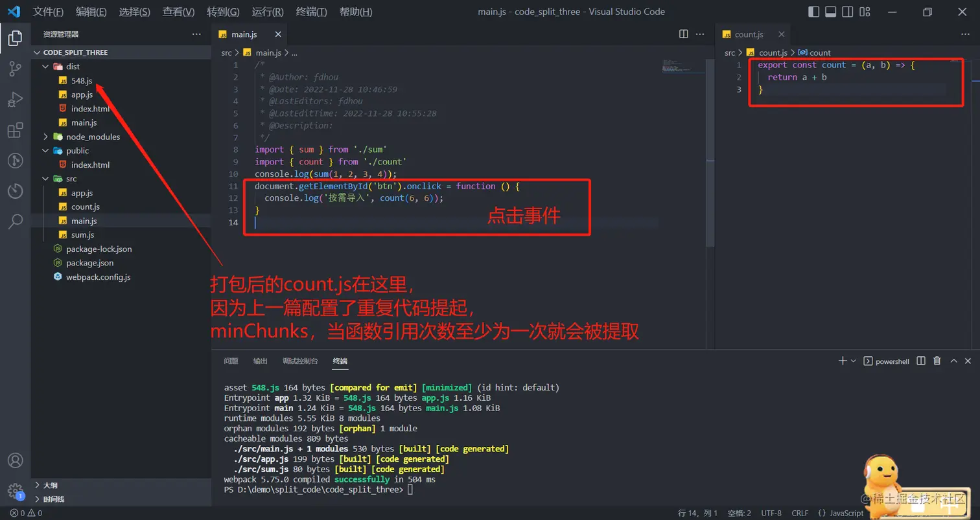Split the terminal pane
Image resolution: width=980 pixels, height=520 pixels.
pos(920,361)
